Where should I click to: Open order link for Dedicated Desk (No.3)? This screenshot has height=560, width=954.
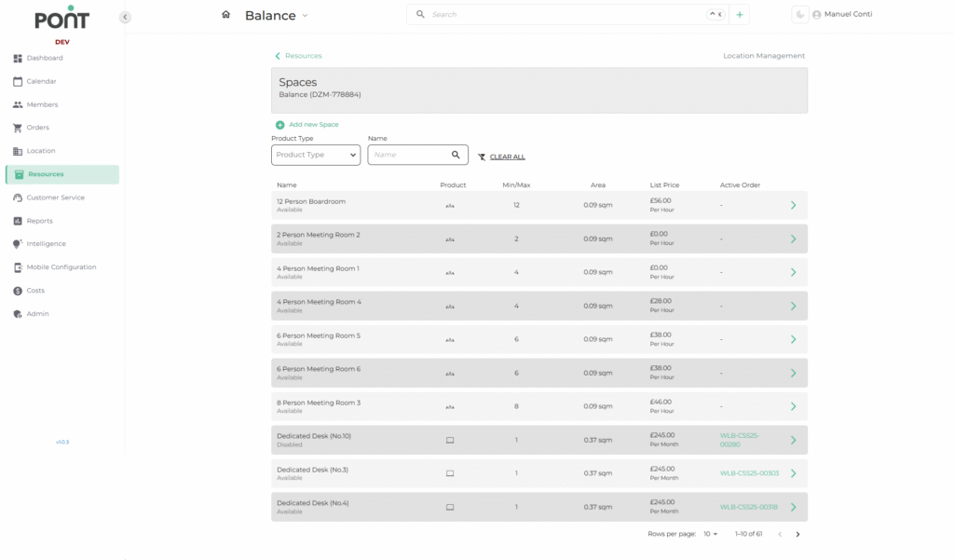749,473
